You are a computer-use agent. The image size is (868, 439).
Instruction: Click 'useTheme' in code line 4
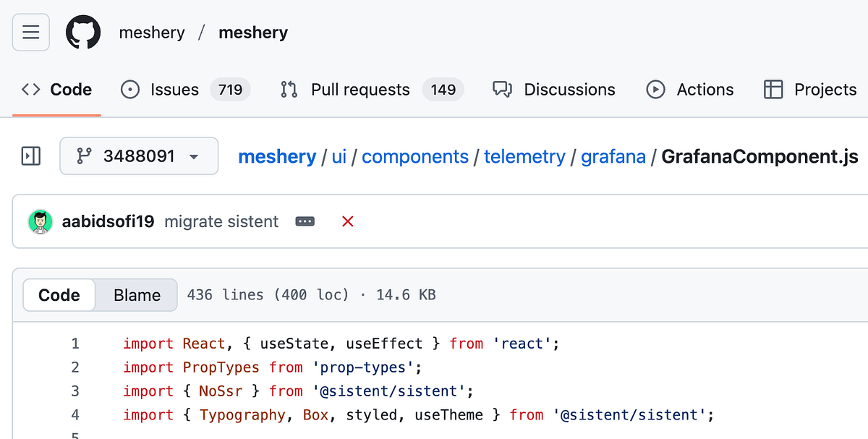coord(448,415)
